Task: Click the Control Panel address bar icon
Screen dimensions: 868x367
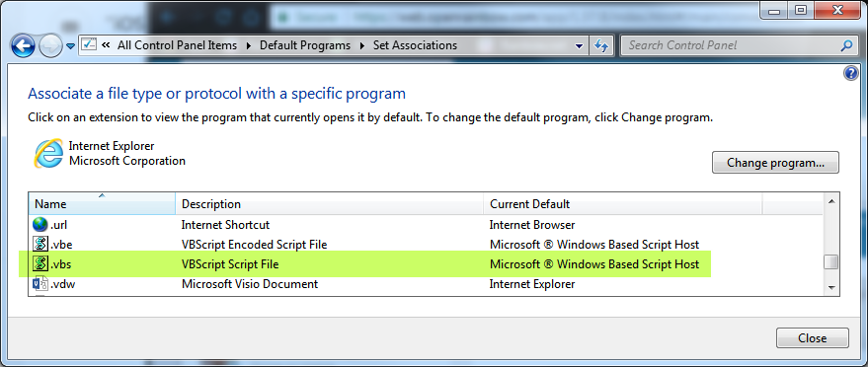Action: point(90,44)
